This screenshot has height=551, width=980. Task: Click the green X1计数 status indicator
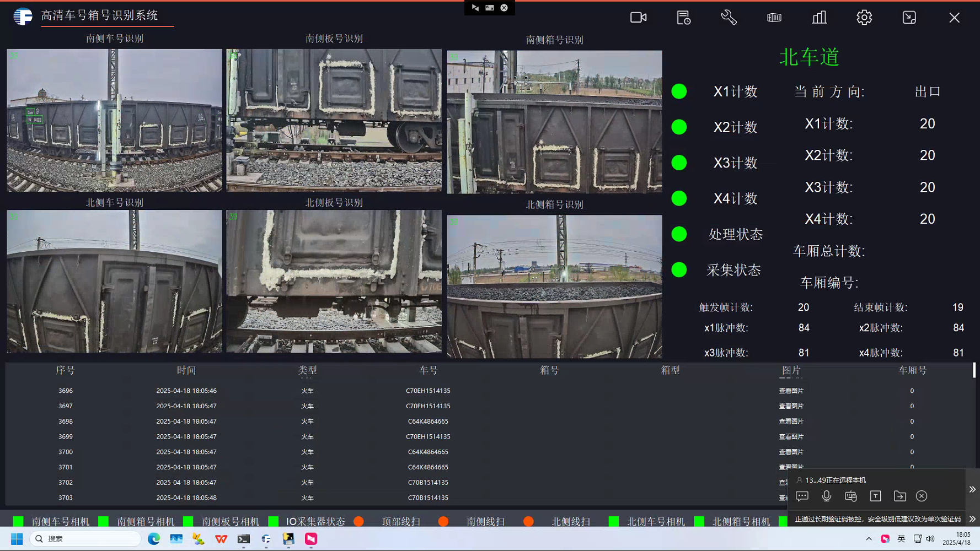(679, 91)
